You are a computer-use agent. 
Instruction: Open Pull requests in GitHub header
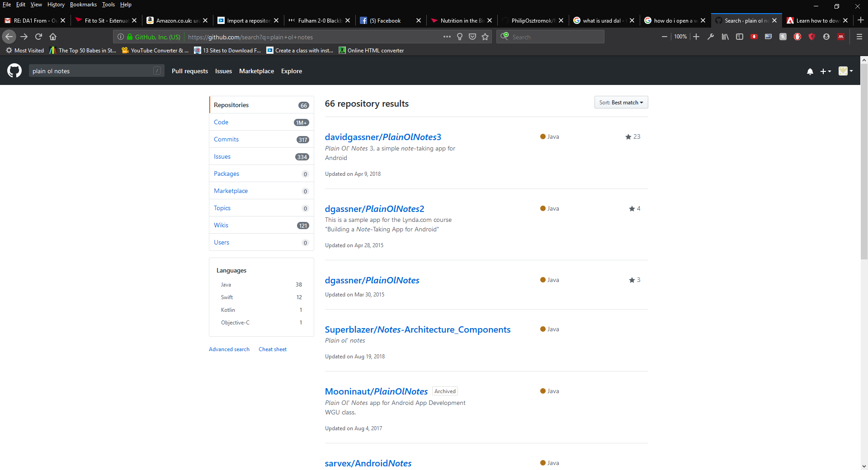190,71
